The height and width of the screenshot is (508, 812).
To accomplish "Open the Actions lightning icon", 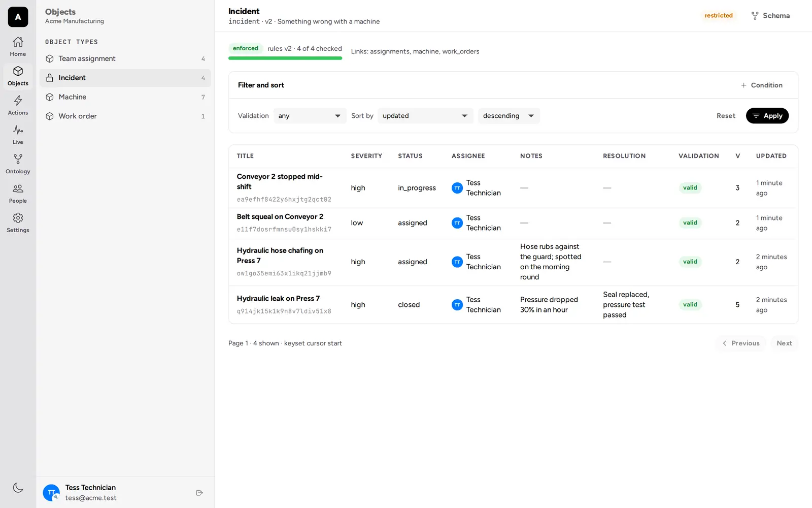I will (18, 101).
